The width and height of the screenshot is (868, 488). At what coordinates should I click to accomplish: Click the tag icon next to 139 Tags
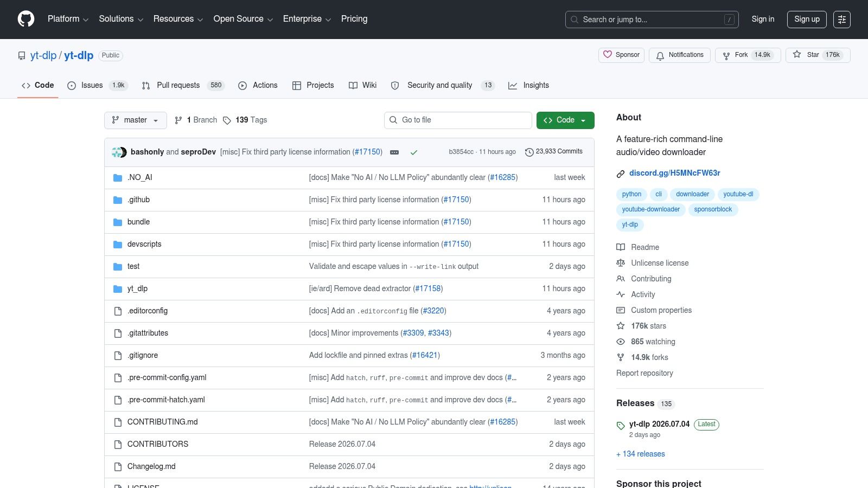point(227,120)
